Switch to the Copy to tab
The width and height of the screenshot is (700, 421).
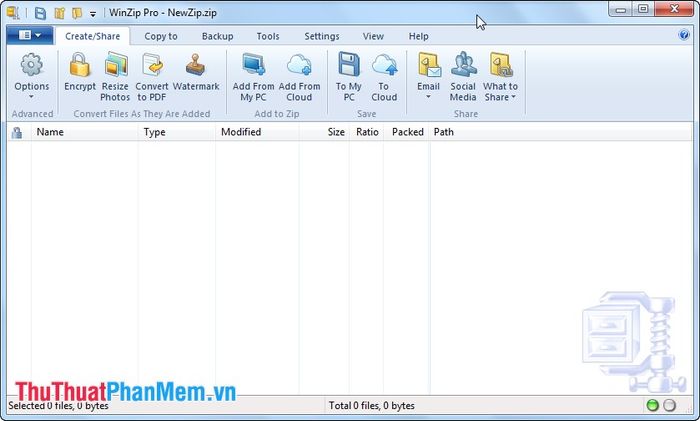[x=161, y=36]
